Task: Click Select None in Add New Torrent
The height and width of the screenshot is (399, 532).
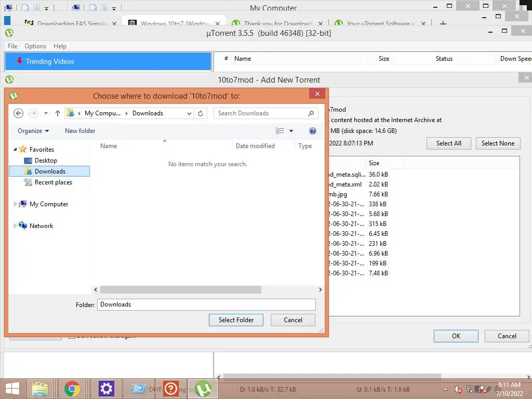Action: pyautogui.click(x=498, y=143)
